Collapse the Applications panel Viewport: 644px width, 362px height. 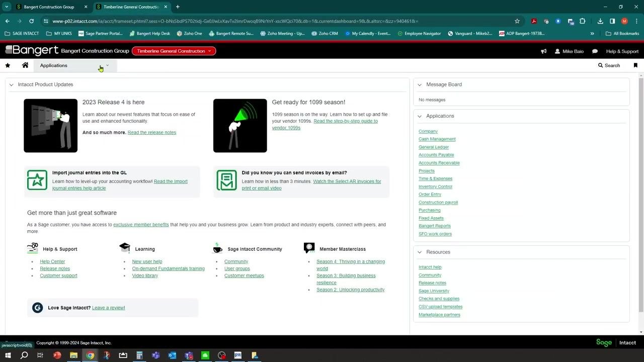click(420, 116)
